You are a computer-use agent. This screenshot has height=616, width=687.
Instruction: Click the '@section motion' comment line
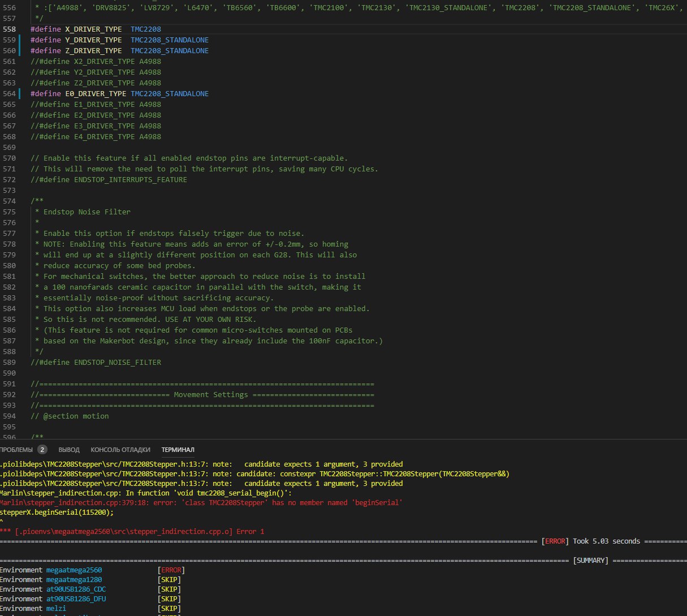pyautogui.click(x=70, y=416)
